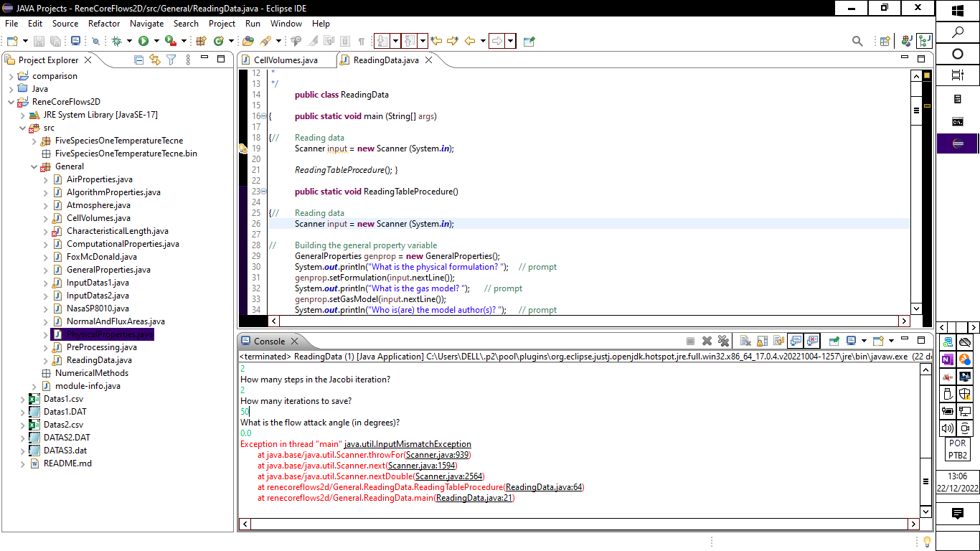Screen dimensions: 980x551
Task: Open ReadingData.java:64 stack trace link
Action: coord(544,487)
